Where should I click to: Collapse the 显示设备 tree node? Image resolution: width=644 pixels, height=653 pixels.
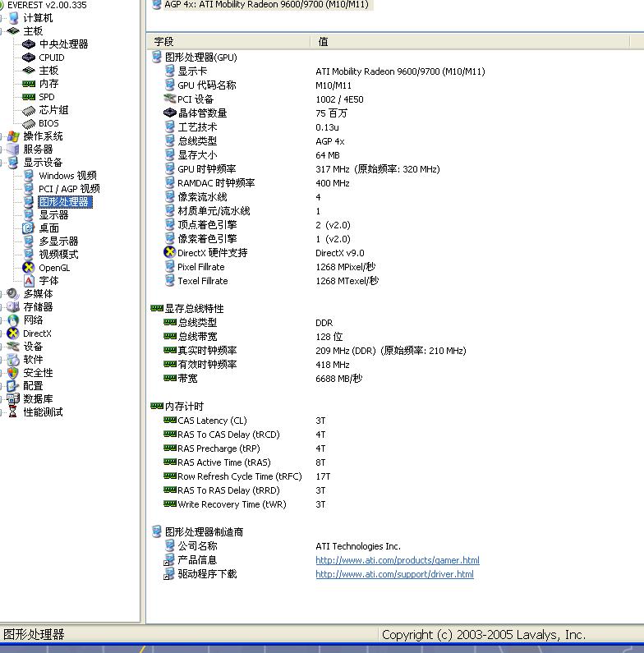[x=2, y=163]
